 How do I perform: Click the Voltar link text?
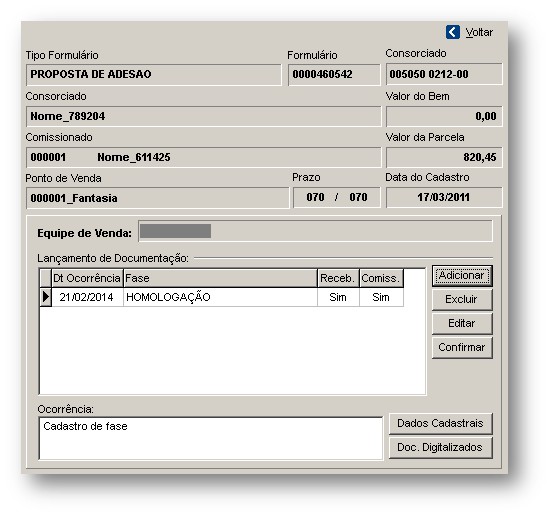pos(479,32)
